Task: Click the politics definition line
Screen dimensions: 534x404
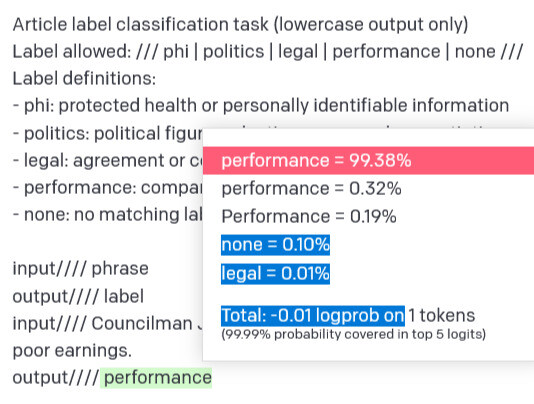Action: click(x=108, y=133)
